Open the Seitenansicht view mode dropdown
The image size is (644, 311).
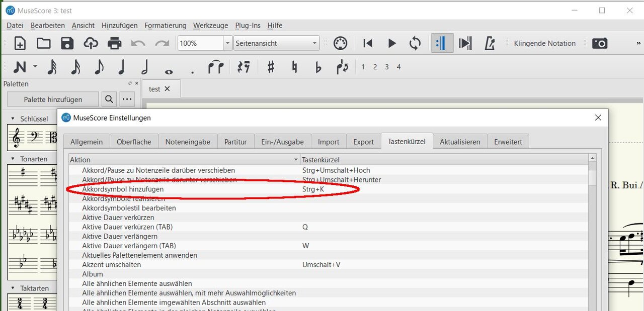pos(277,43)
